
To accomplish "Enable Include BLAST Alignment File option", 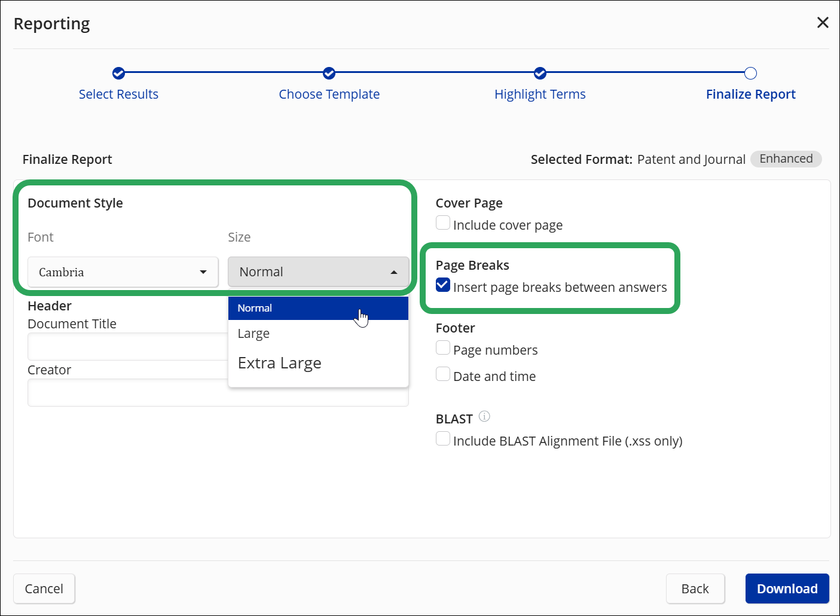I will click(442, 438).
